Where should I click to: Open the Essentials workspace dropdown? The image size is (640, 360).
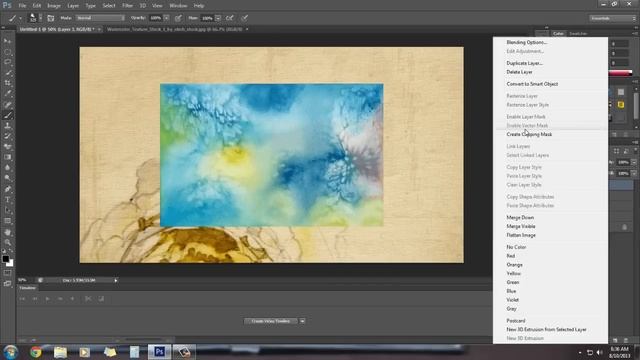pyautogui.click(x=612, y=18)
